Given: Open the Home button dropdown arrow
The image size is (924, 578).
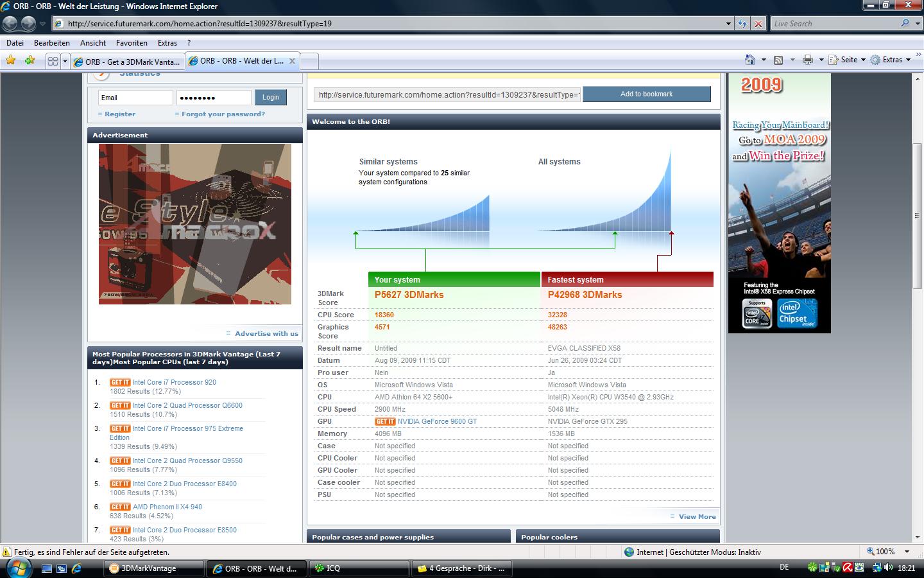Looking at the screenshot, I should [x=764, y=60].
